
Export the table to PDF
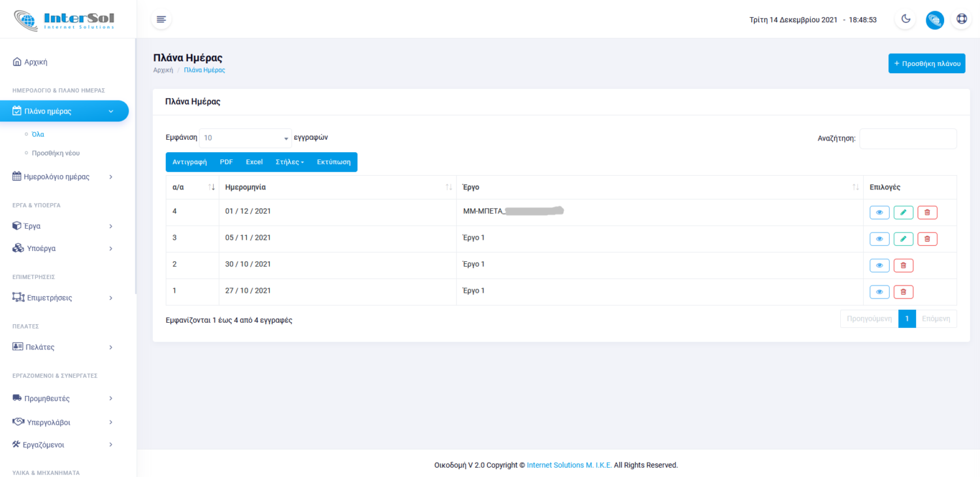pos(226,162)
